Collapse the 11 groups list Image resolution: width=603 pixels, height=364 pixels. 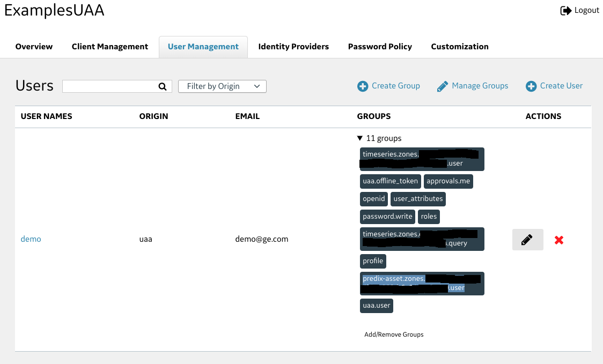pos(360,138)
